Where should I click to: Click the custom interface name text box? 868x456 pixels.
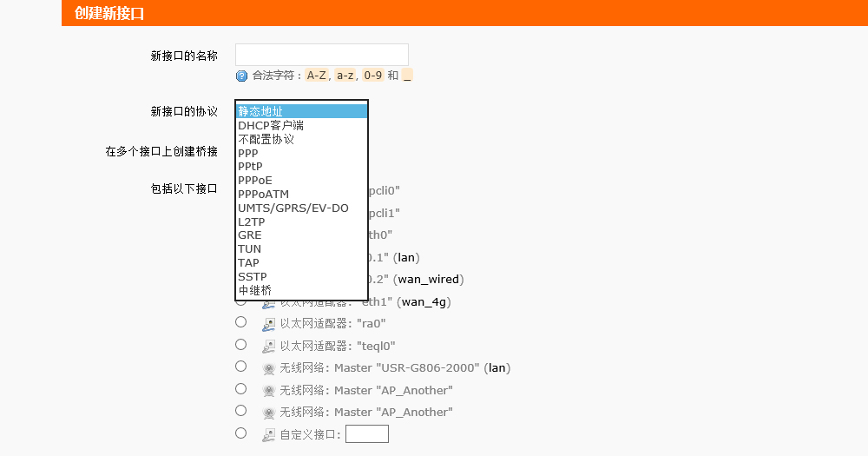coord(366,434)
